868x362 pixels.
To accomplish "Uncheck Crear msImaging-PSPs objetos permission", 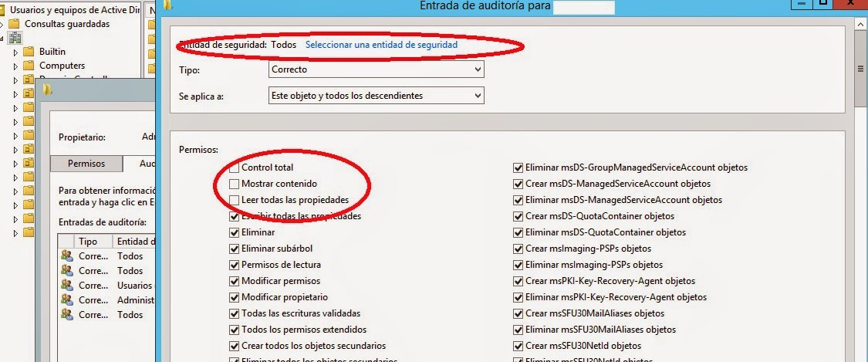I will (x=518, y=249).
